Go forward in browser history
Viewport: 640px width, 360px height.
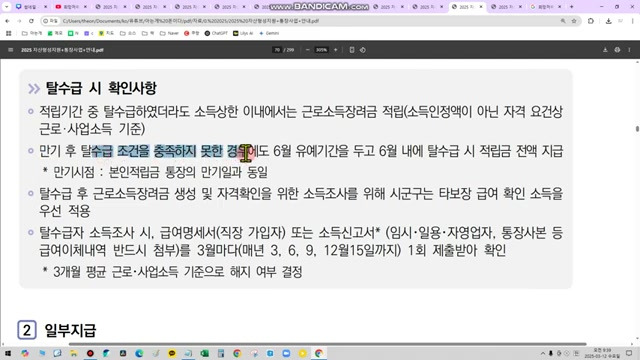(19, 21)
